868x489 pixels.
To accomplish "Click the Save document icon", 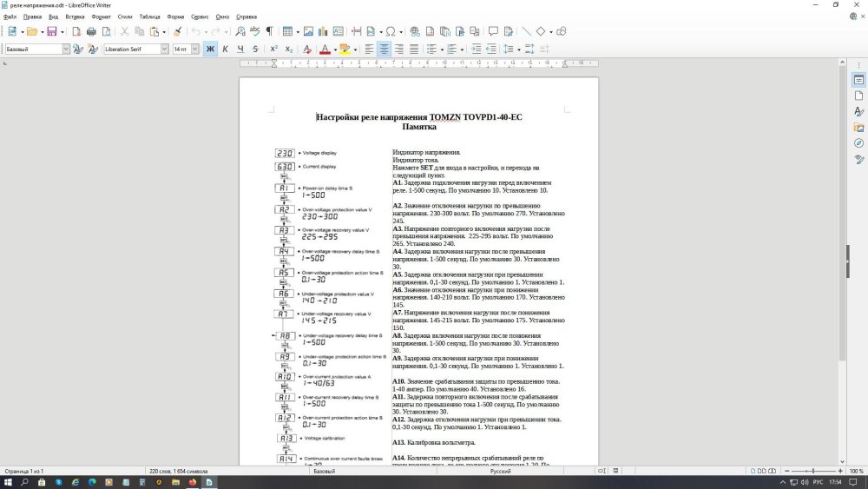I will pos(51,31).
